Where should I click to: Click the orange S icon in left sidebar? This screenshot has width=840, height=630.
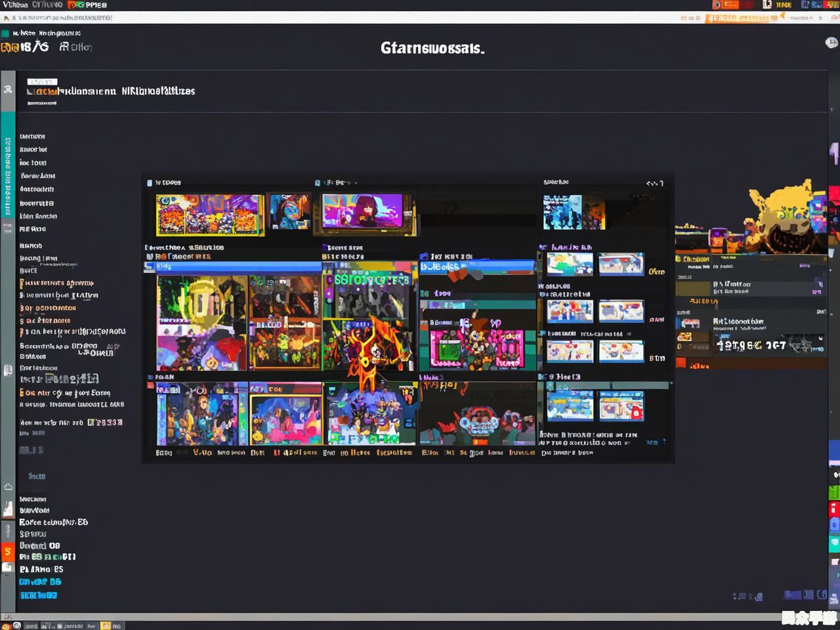pyautogui.click(x=7, y=551)
